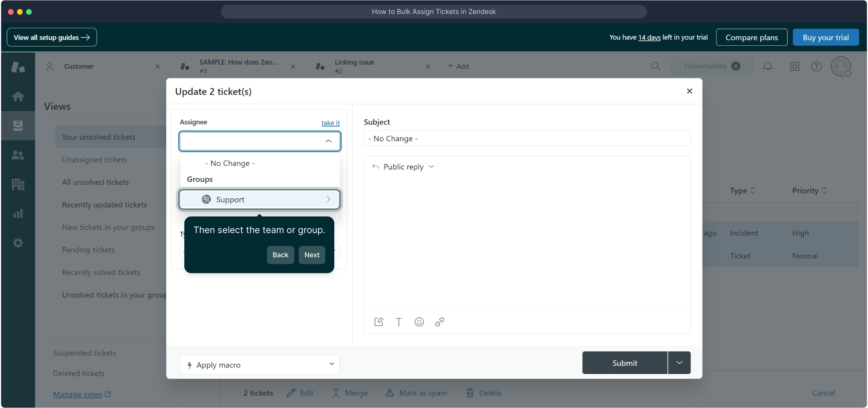Open the Apply macro dropdown

click(x=260, y=365)
